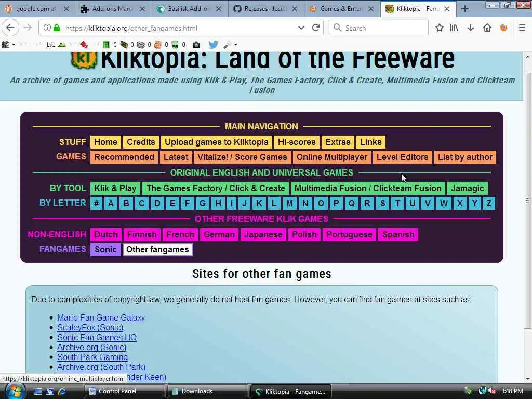The width and height of the screenshot is (532, 399).
Task: Click the Search input field
Action: pyautogui.click(x=379, y=28)
